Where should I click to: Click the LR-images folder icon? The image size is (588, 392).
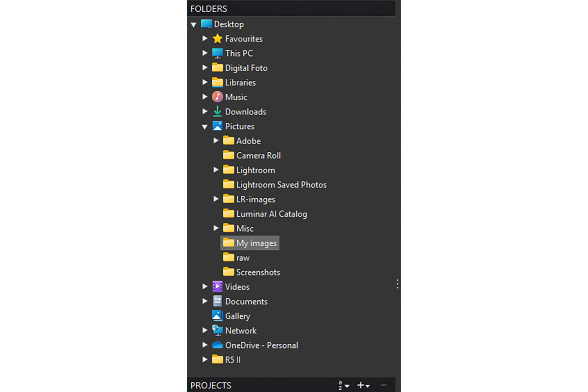pos(229,199)
